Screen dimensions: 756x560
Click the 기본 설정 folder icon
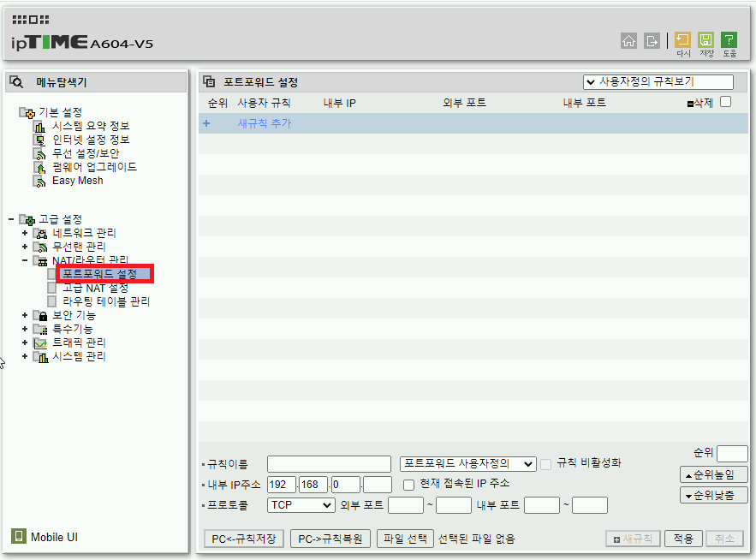[x=27, y=113]
